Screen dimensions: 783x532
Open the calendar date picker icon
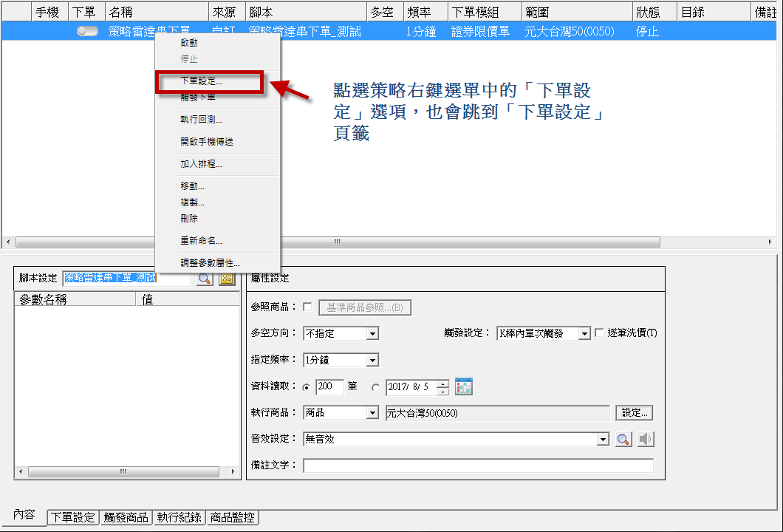point(464,386)
